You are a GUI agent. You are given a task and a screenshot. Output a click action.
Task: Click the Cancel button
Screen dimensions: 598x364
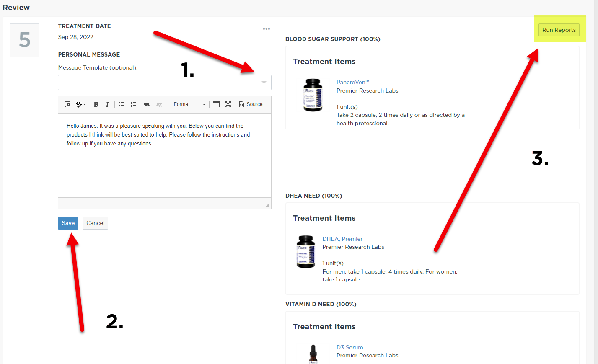pyautogui.click(x=95, y=223)
